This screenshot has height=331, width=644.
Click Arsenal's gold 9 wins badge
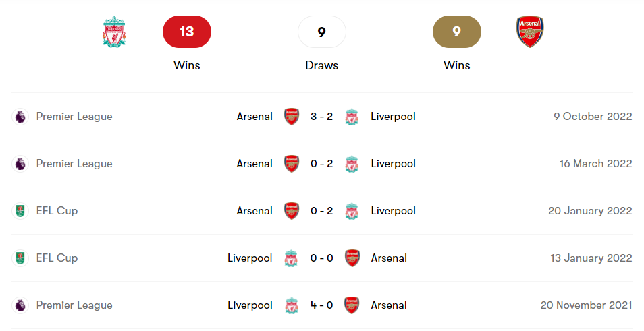pos(456,32)
